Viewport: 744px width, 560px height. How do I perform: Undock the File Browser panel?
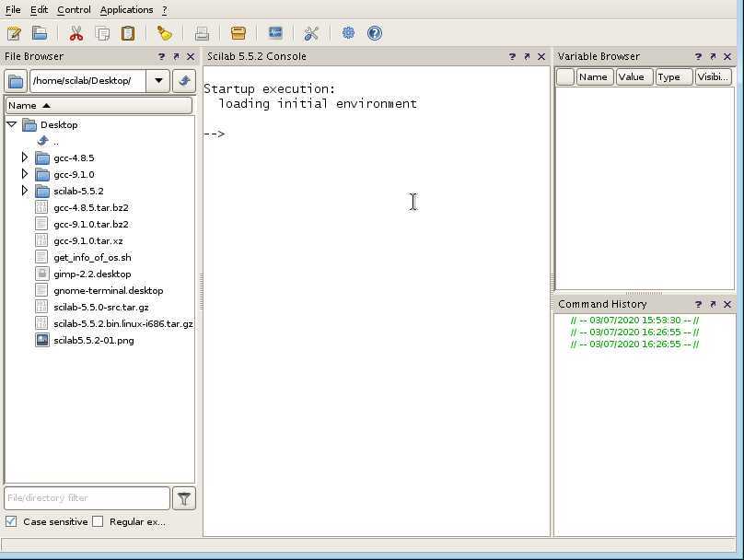(176, 56)
